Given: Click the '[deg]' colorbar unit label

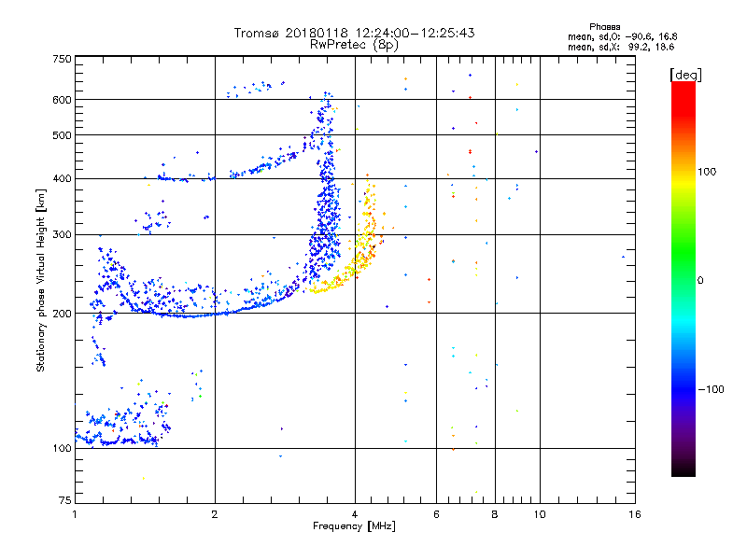Looking at the screenshot, I should (685, 75).
